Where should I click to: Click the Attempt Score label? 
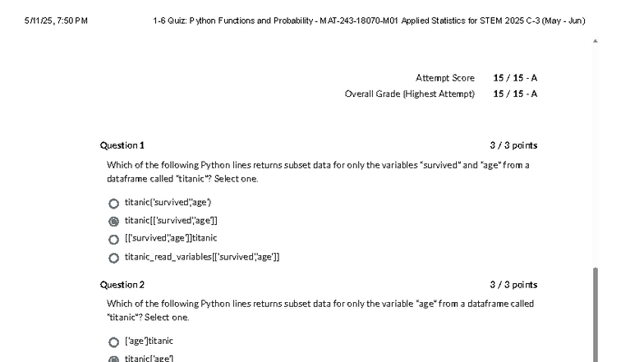444,78
